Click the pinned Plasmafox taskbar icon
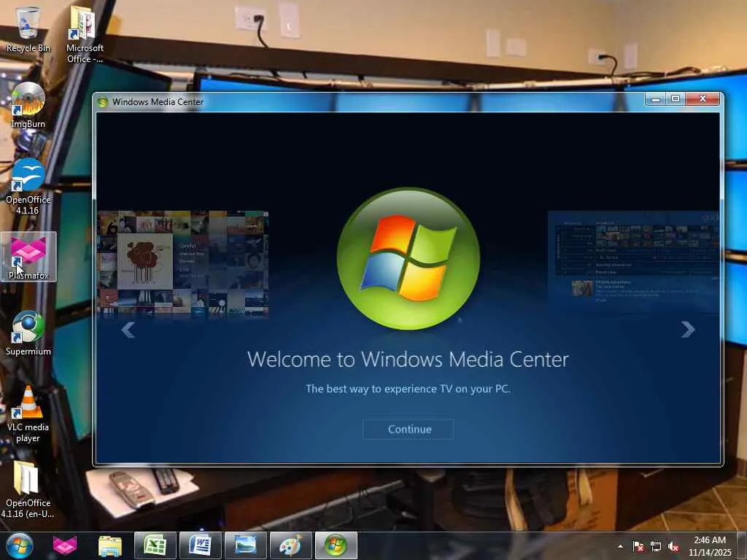Screen dimensions: 747x560 pos(65,545)
